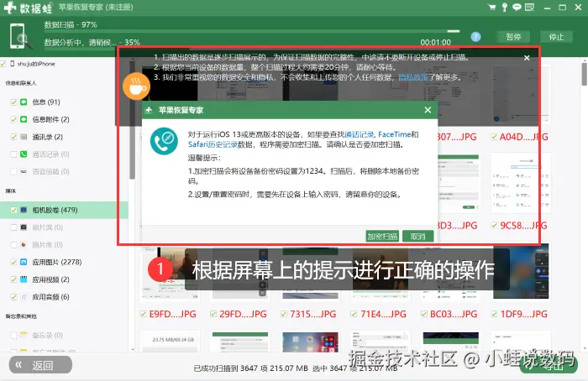Open the 隐私政策 privacy policy link
This screenshot has height=381, width=588.
413,77
